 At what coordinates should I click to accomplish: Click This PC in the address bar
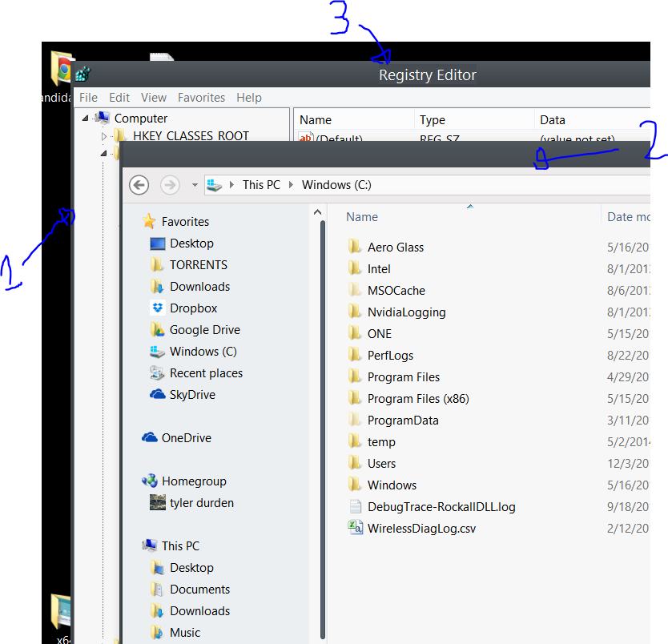coord(261,185)
